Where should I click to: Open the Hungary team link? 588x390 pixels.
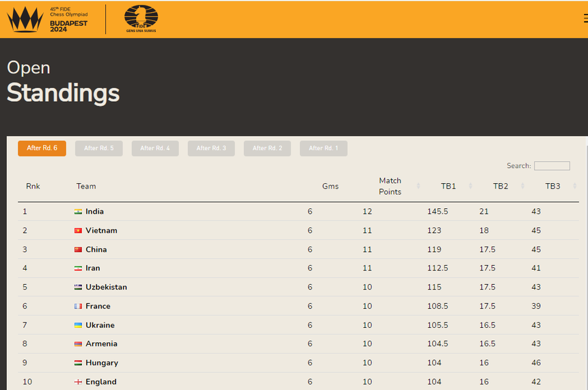[102, 363]
